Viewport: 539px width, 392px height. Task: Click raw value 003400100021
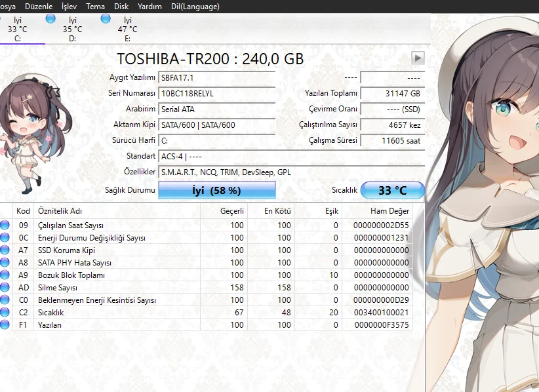pos(381,312)
